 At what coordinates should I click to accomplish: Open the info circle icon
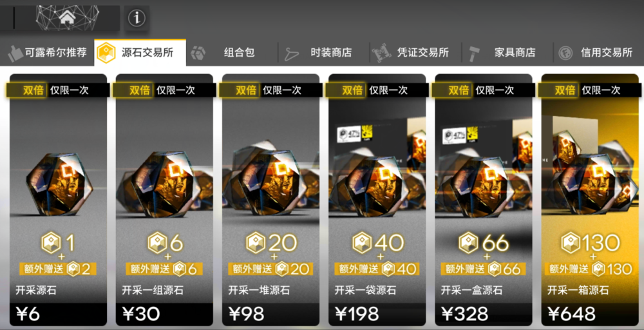pyautogui.click(x=137, y=18)
